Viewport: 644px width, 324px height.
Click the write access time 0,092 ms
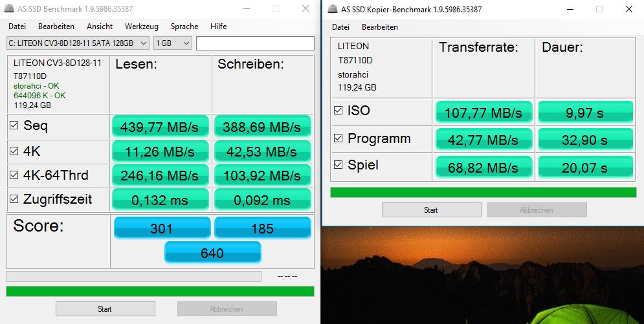pos(262,200)
